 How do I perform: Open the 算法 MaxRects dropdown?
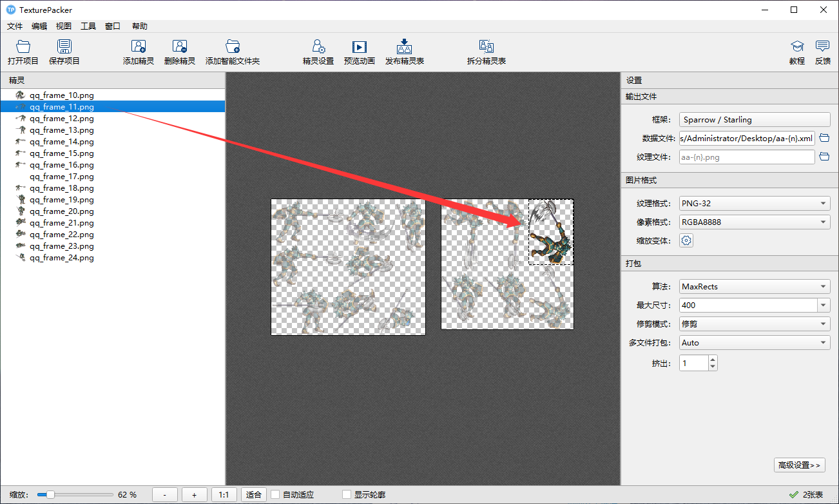(x=754, y=287)
